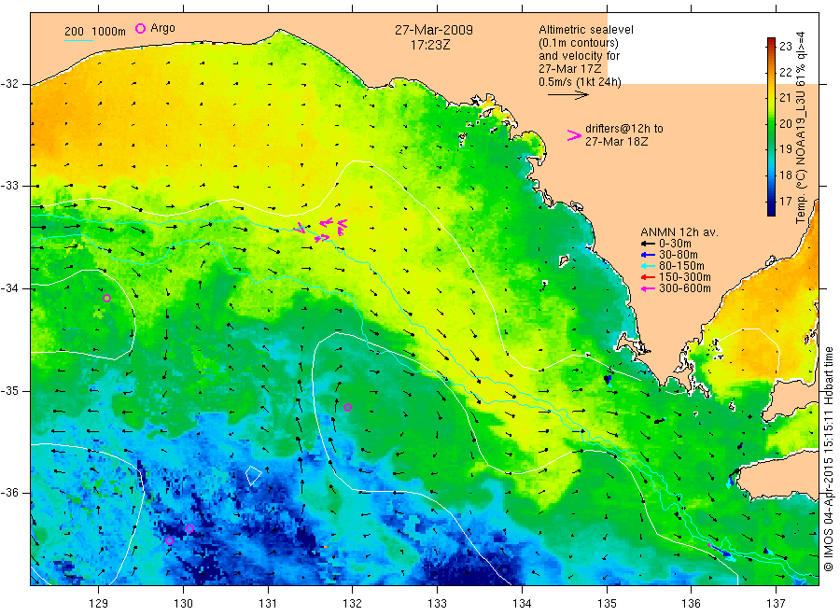Image resolution: width=840 pixels, height=616 pixels.
Task: Click the 'ANMN 12h av.' legend heading
Action: click(x=679, y=232)
